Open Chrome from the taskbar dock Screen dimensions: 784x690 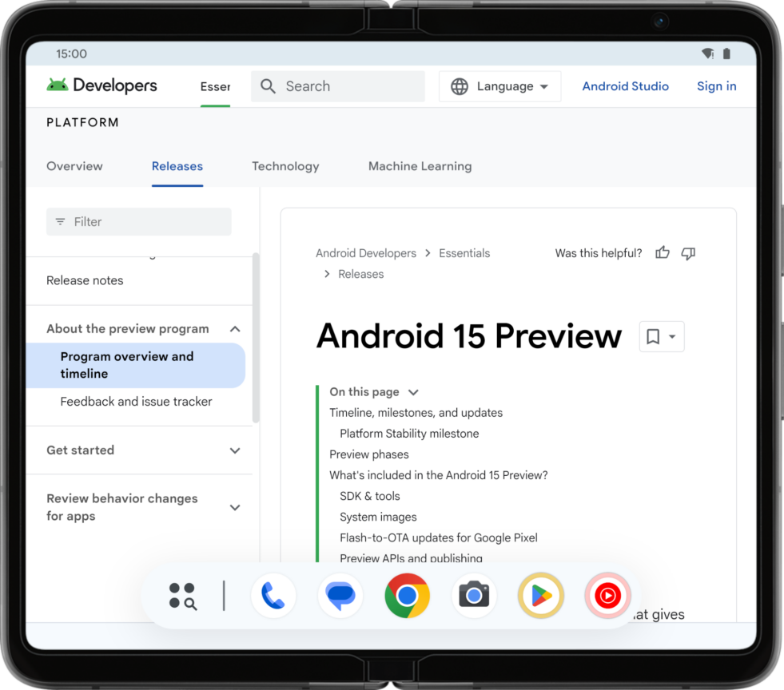click(407, 595)
